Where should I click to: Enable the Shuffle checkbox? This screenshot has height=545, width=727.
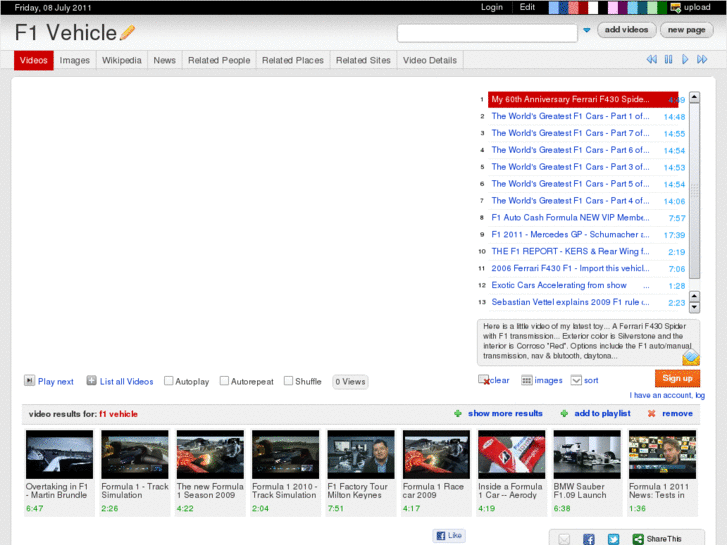coord(288,381)
